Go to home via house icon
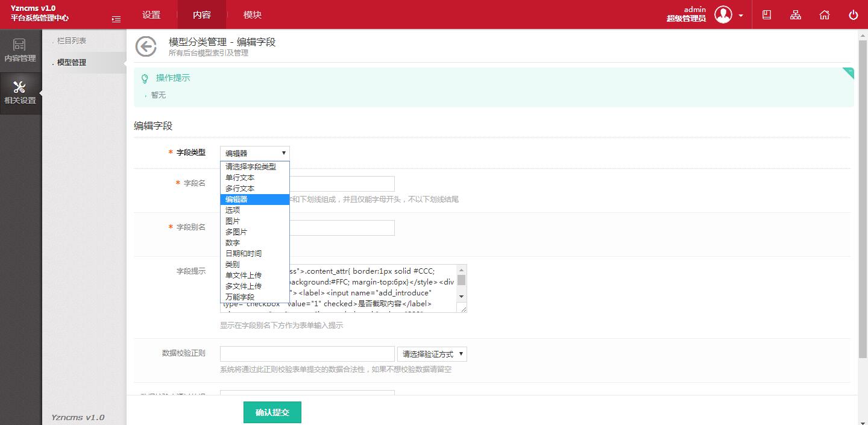The image size is (868, 425). pyautogui.click(x=825, y=15)
